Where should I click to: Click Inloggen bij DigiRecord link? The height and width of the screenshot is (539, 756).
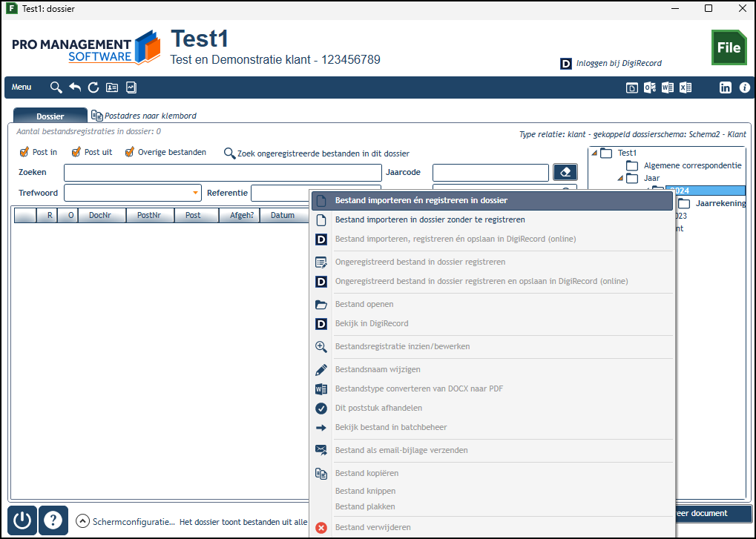[619, 63]
